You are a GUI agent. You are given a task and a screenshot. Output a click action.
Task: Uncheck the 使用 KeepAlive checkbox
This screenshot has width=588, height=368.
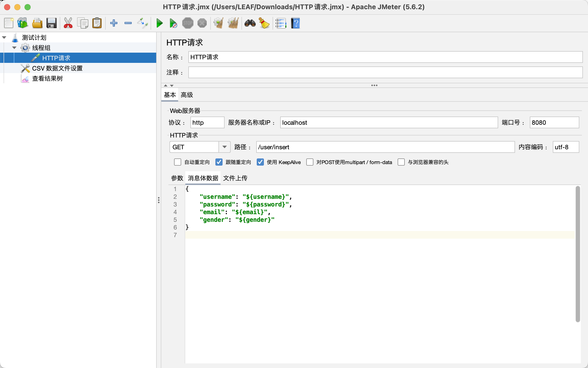tap(260, 162)
